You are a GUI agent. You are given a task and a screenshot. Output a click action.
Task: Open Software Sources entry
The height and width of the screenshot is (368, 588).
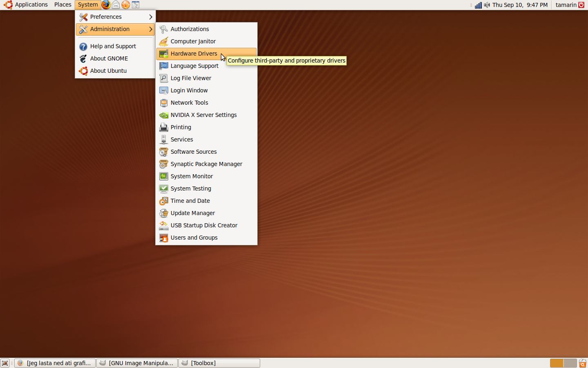(206, 152)
